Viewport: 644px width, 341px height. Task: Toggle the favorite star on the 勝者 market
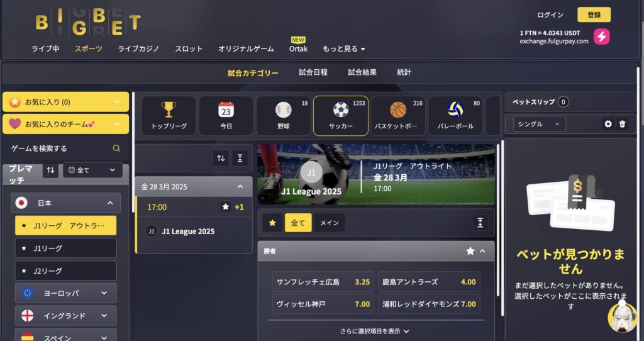click(x=470, y=250)
